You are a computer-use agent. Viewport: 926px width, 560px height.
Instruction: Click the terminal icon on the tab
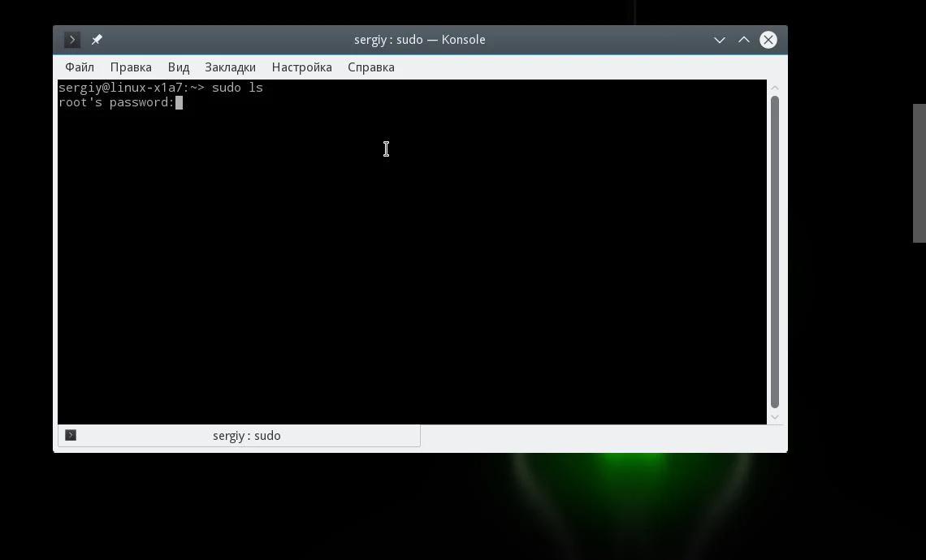(x=71, y=435)
